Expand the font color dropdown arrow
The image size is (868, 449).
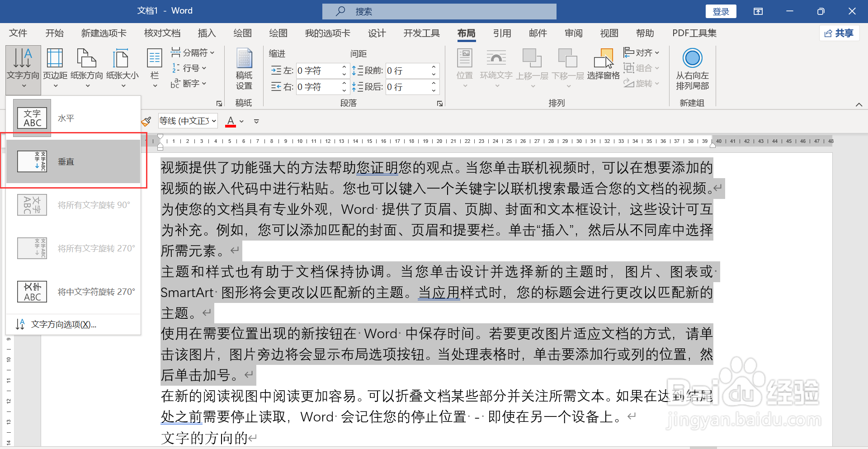(x=242, y=121)
